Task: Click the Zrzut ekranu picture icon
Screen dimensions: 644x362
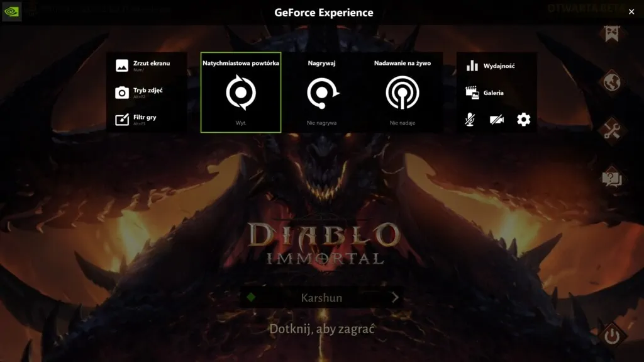Action: [122, 66]
